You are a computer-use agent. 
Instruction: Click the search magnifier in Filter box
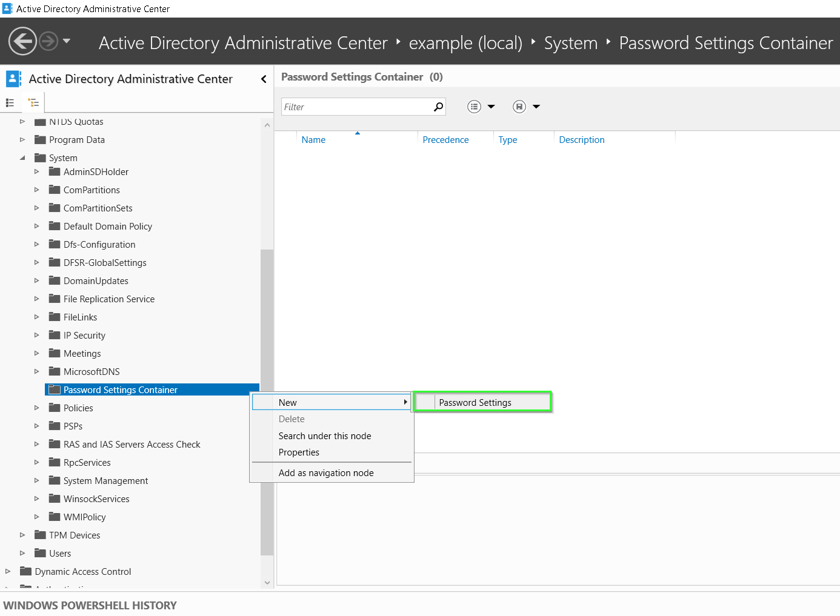click(438, 106)
